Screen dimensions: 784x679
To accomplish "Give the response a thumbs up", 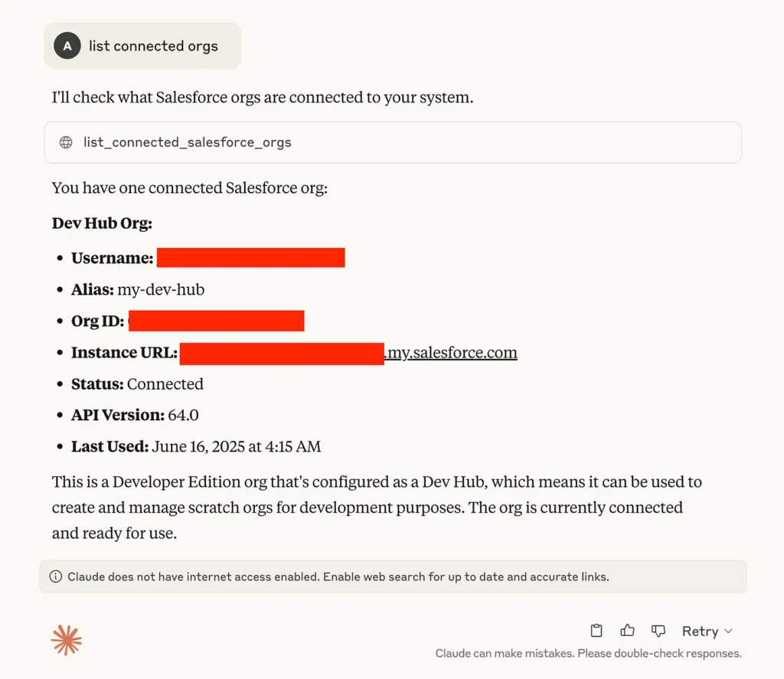I will point(627,631).
